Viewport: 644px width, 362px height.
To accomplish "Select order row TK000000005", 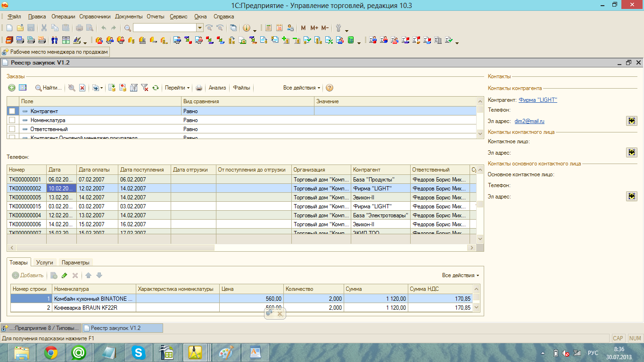I will pos(241,197).
